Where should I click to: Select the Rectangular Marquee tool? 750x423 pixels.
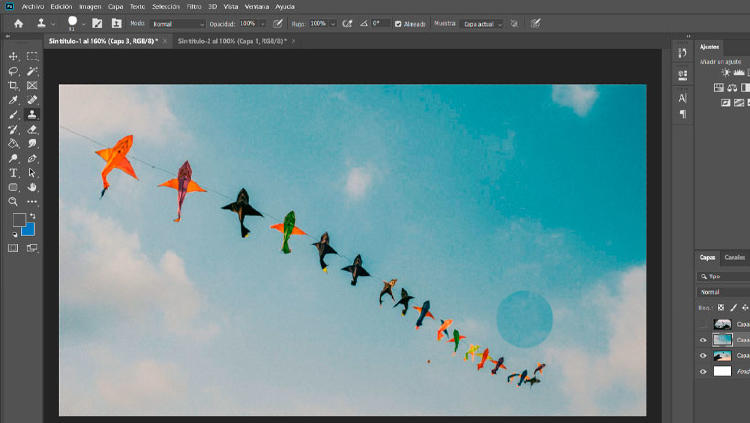32,56
